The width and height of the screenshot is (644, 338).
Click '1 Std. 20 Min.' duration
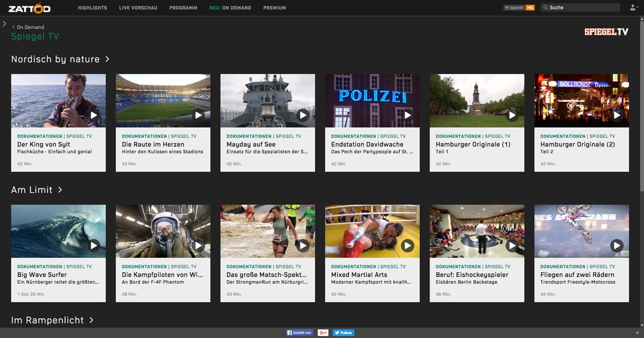click(31, 294)
